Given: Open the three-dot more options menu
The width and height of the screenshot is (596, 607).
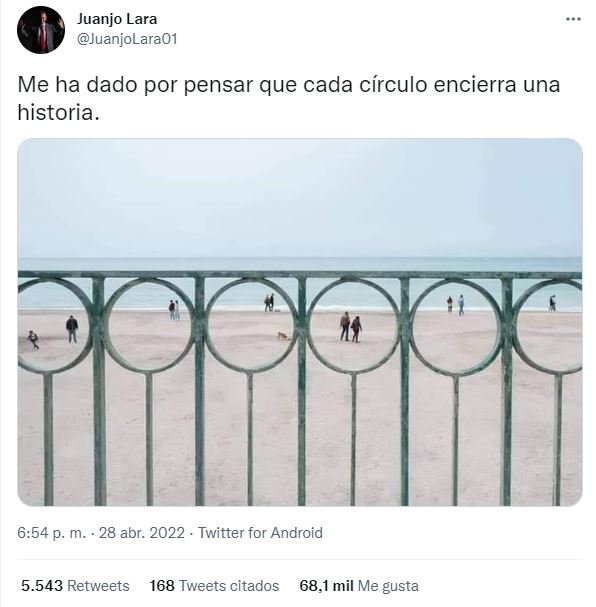Looking at the screenshot, I should [x=573, y=19].
